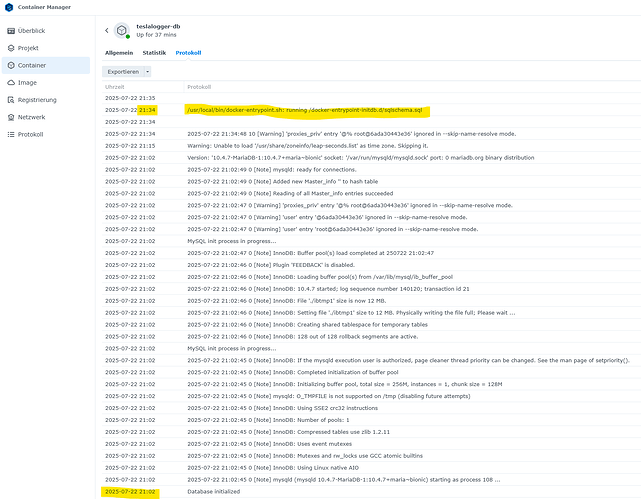Click the 'Up for 37 mins' status text
The width and height of the screenshot is (641, 499).
click(156, 35)
